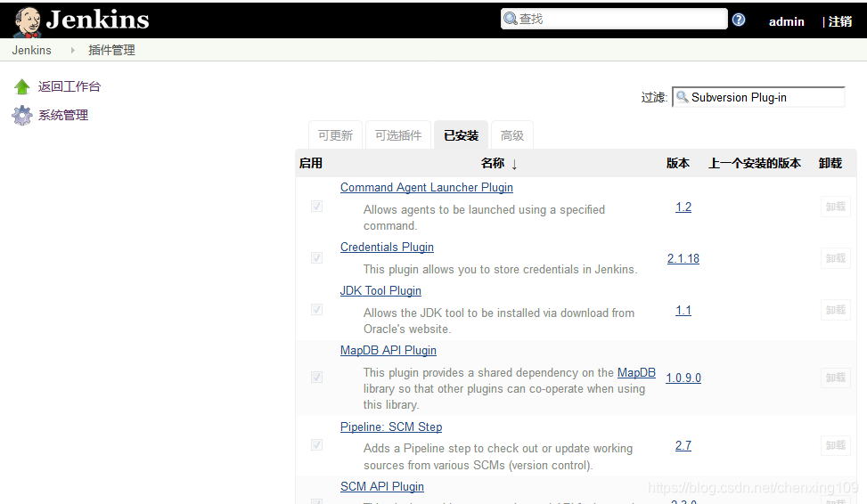The width and height of the screenshot is (867, 504).
Task: Toggle Pipeline: SCM Step enabled checkbox
Action: click(316, 445)
